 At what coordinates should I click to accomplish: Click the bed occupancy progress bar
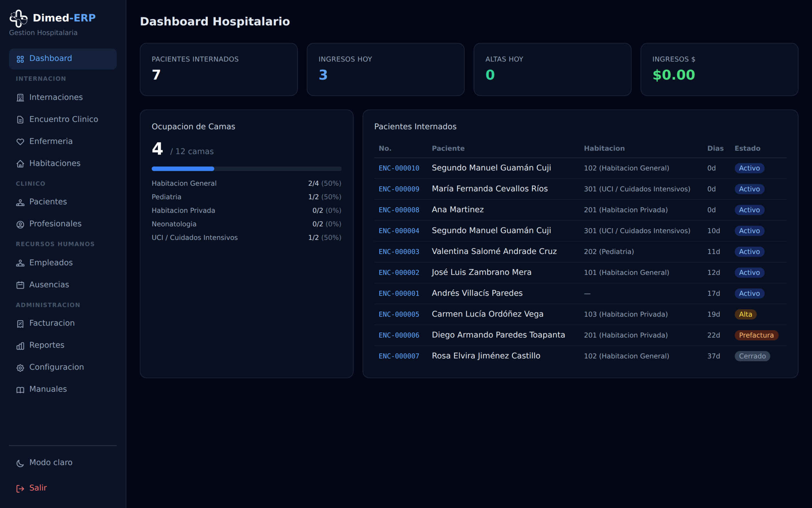[x=247, y=169]
